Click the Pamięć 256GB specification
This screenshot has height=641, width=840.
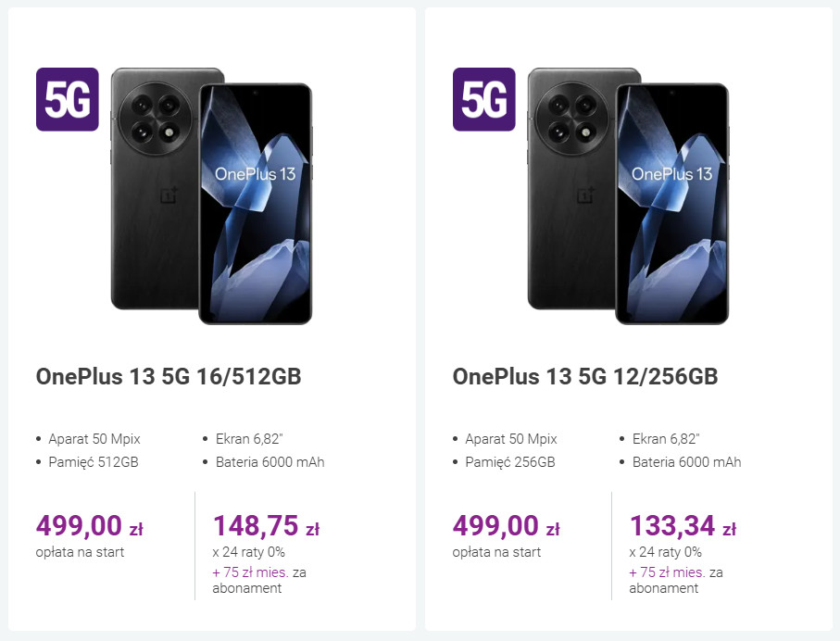(x=509, y=461)
